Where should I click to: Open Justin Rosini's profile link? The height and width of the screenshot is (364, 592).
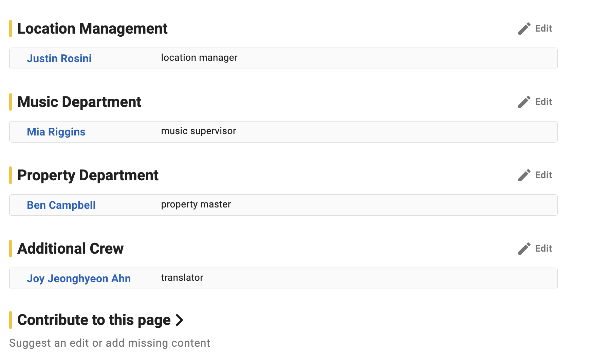59,58
